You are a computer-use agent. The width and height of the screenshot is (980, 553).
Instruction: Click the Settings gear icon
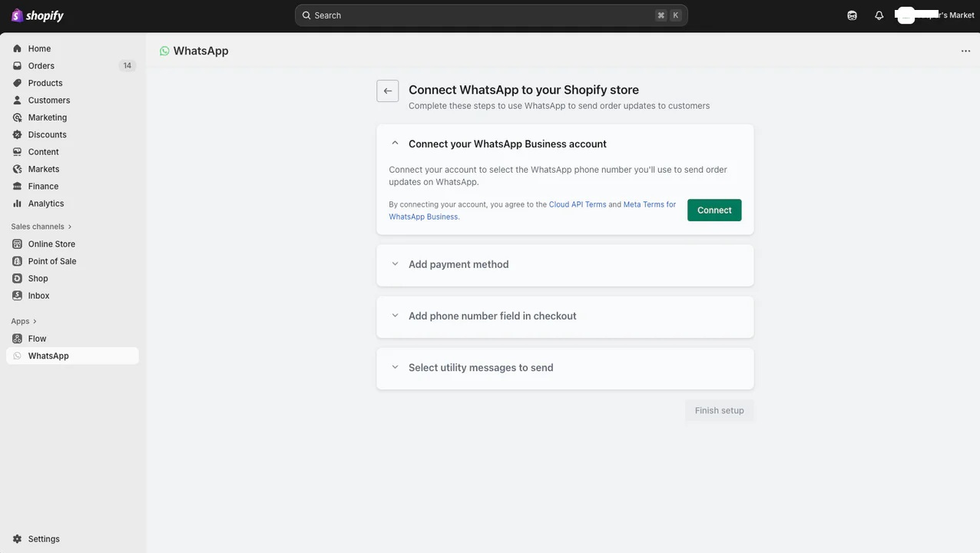[x=17, y=539]
